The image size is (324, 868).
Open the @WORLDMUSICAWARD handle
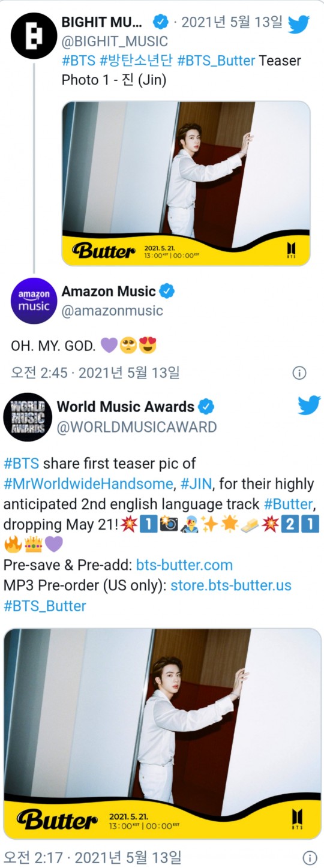[137, 427]
